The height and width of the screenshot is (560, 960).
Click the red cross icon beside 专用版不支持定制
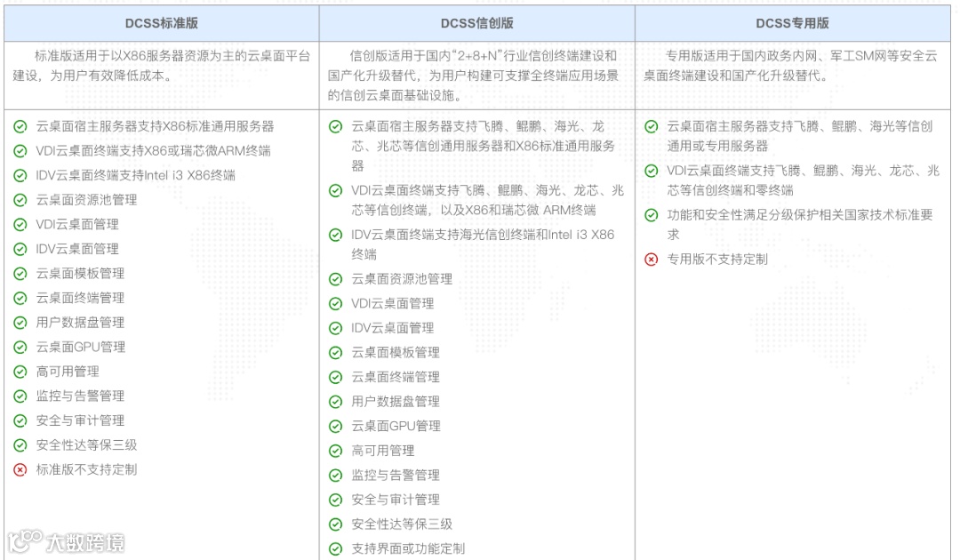[652, 260]
